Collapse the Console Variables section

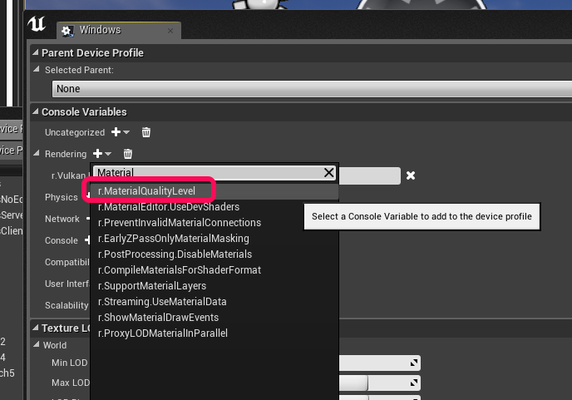[35, 112]
